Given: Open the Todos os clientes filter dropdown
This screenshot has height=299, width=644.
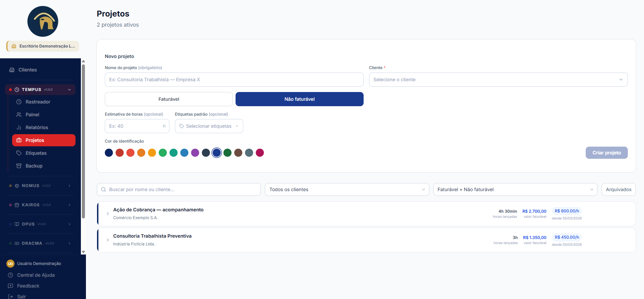Looking at the screenshot, I should [347, 189].
